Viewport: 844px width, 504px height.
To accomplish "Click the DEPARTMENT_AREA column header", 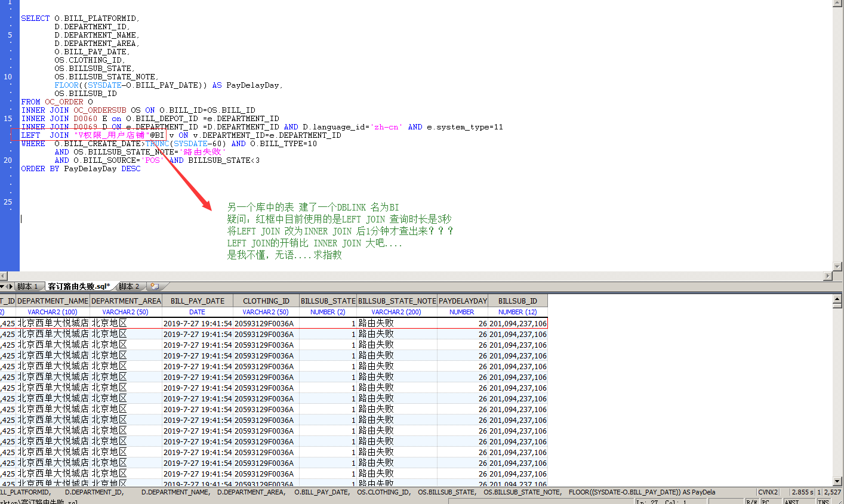I will click(126, 301).
